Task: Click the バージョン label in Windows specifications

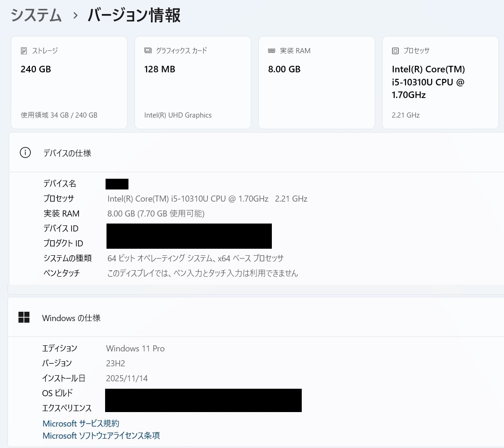Action: (57, 363)
